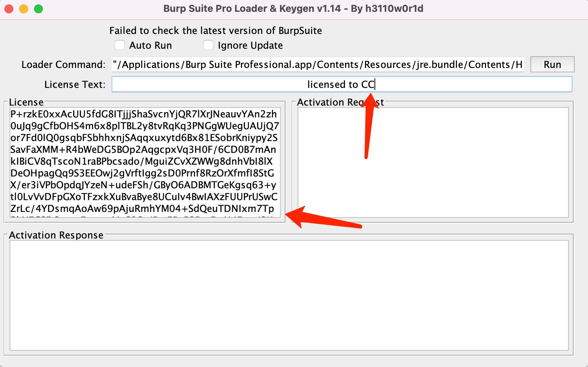Maximize the window with green button
The height and width of the screenshot is (367, 588).
[38, 9]
